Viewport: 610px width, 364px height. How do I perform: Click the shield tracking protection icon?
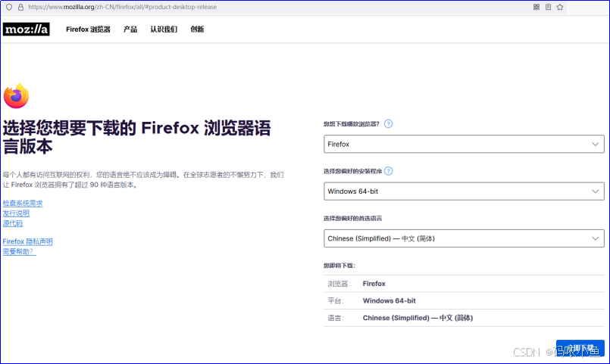(9, 7)
